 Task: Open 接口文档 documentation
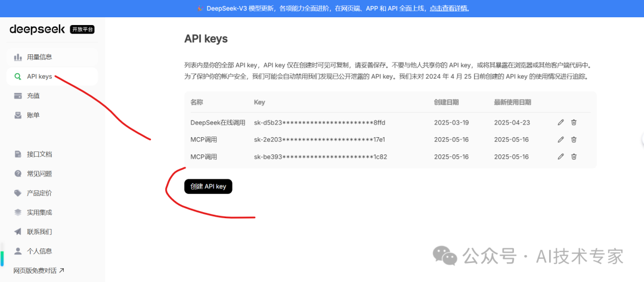point(52,154)
